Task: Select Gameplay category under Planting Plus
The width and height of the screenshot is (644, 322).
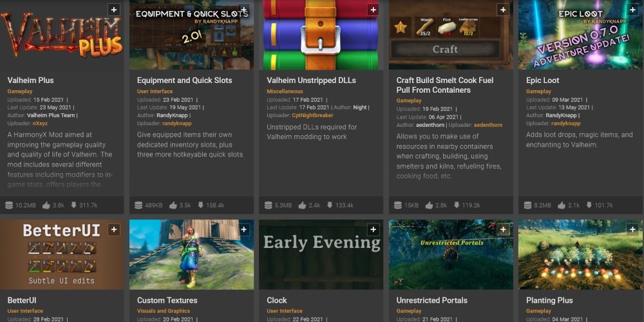Action: [x=538, y=311]
